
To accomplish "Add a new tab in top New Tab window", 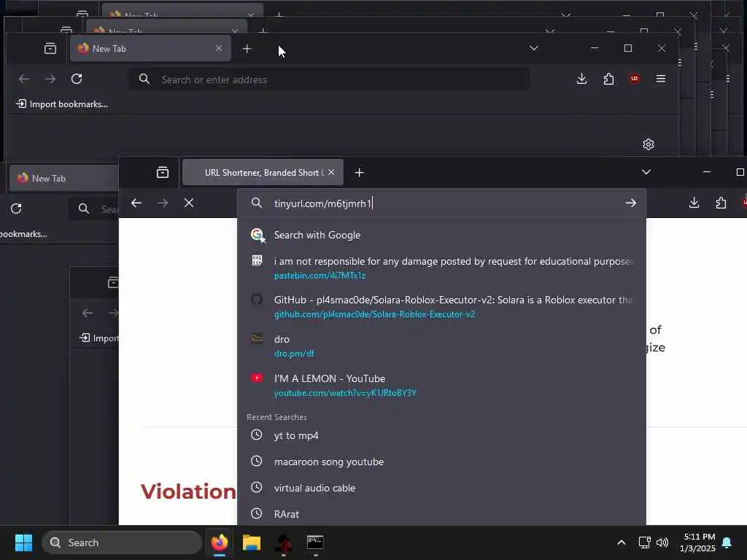I will pos(247,49).
